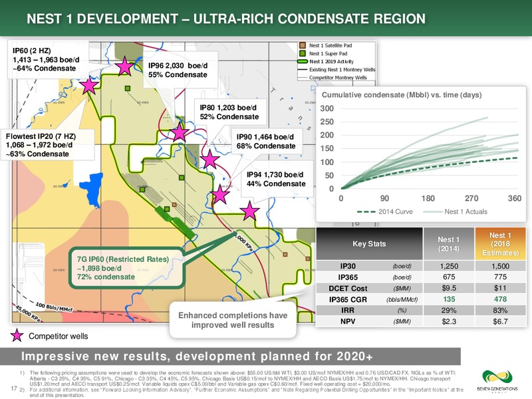Image resolution: width=532 pixels, height=399 pixels.
Task: Click the 'Competitor Montney Wells' legend entry
Action: [x=332, y=77]
